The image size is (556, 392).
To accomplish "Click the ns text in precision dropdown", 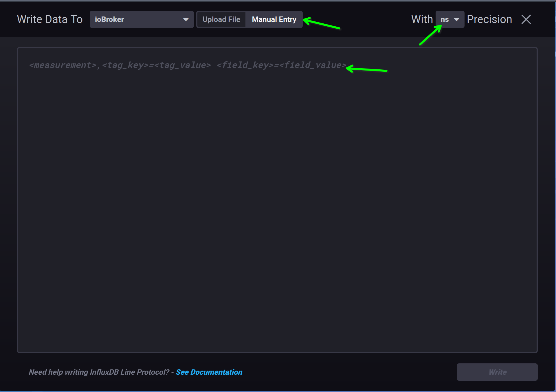I will [445, 19].
